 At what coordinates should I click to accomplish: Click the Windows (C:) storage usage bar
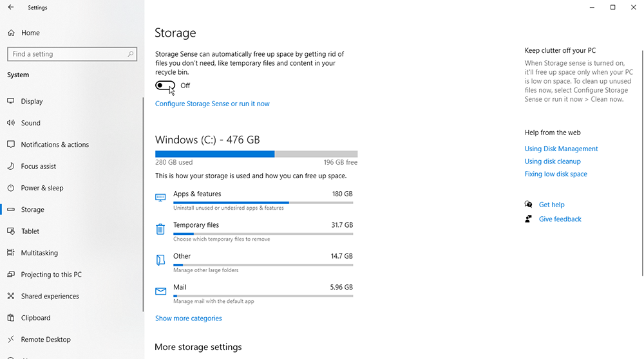256,154
